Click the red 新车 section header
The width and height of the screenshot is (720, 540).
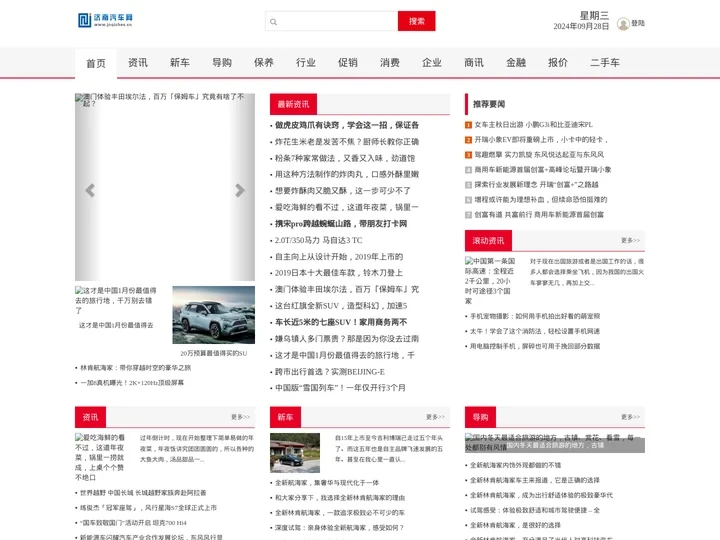click(x=285, y=417)
